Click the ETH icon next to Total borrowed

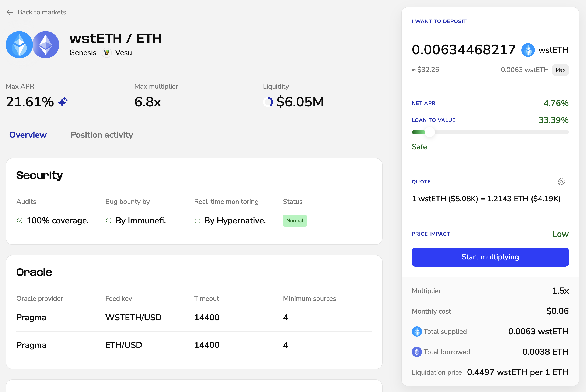(x=416, y=352)
